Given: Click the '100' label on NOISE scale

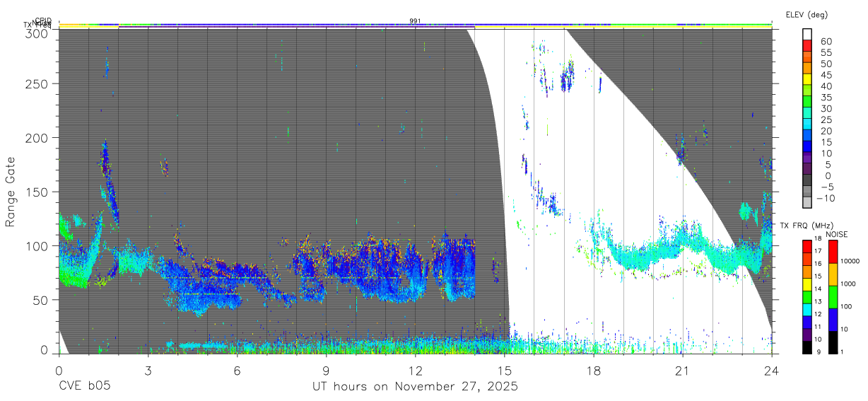Looking at the screenshot, I should pos(846,306).
